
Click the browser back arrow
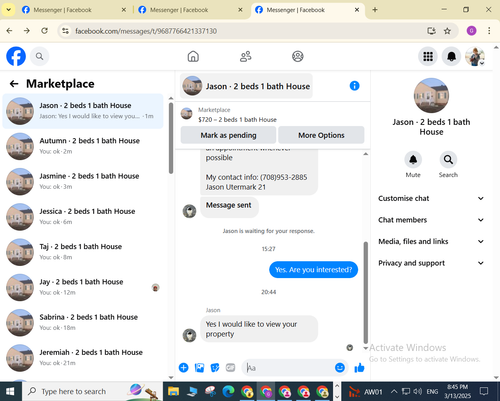(9, 31)
